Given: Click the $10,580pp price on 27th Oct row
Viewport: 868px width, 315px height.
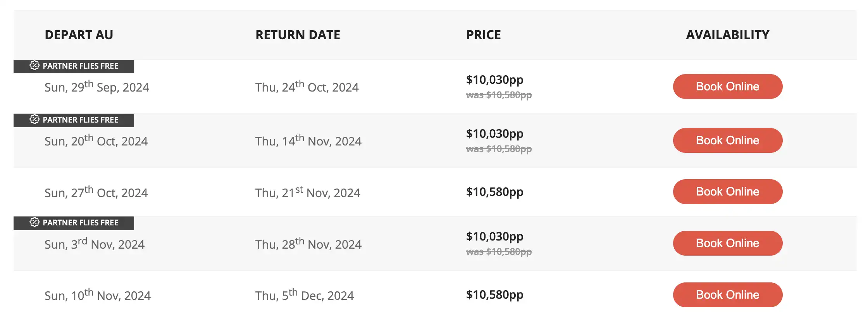Looking at the screenshot, I should [494, 192].
